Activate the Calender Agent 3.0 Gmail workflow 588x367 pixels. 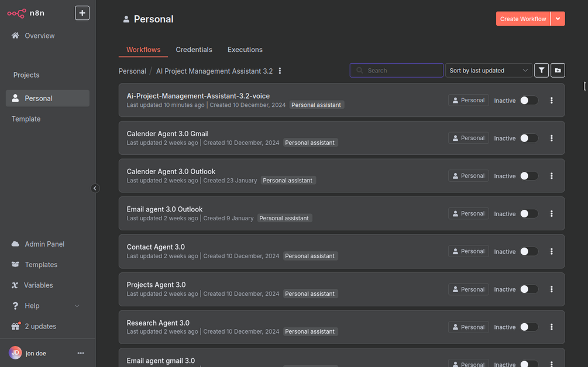[x=529, y=138]
